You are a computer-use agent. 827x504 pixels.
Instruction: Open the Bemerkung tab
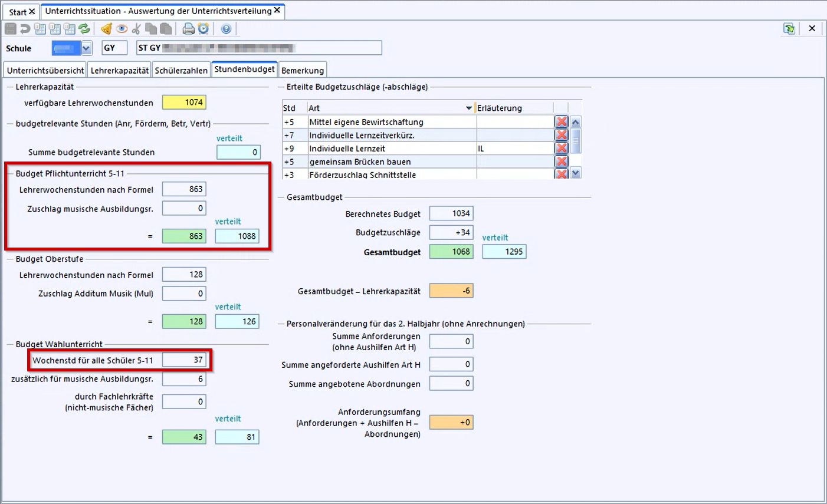303,70
